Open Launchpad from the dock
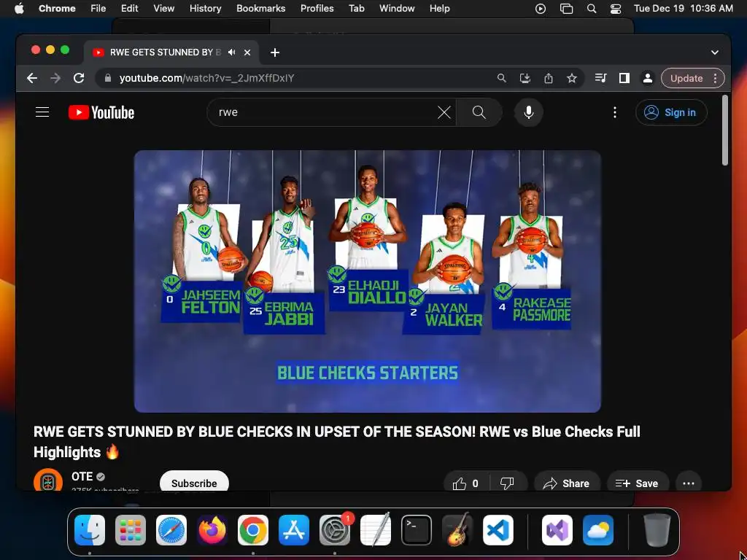This screenshot has height=560, width=747. 131,530
